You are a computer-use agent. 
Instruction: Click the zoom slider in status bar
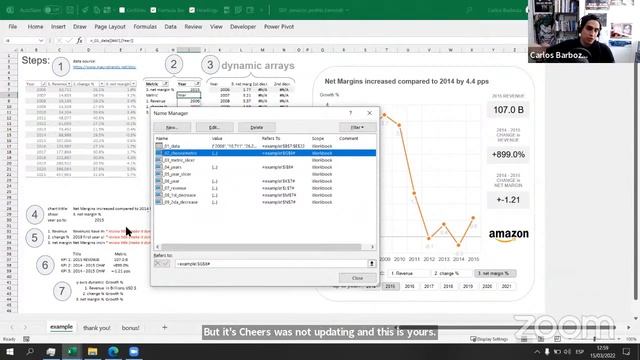pos(594,339)
